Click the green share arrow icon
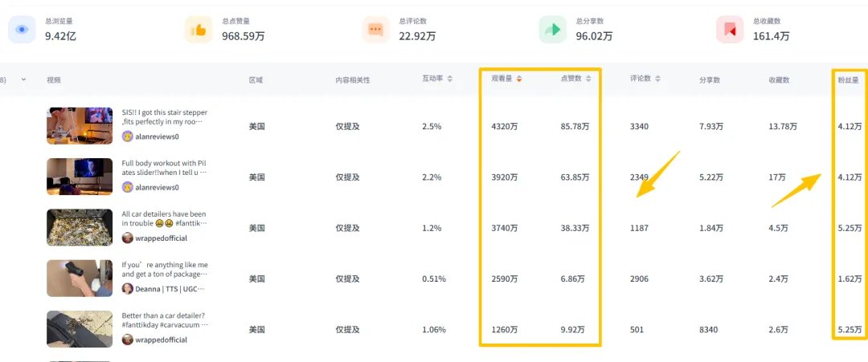 coord(552,30)
